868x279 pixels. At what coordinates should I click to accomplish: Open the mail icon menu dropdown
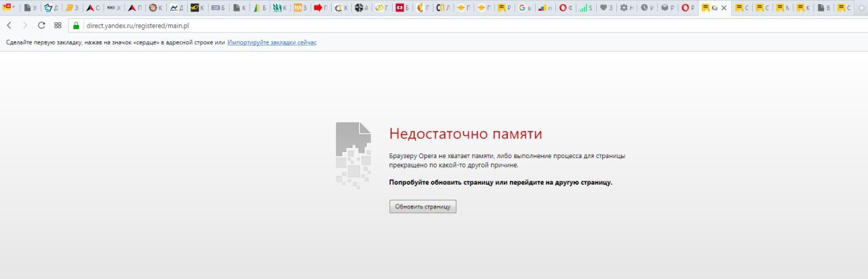(9, 8)
